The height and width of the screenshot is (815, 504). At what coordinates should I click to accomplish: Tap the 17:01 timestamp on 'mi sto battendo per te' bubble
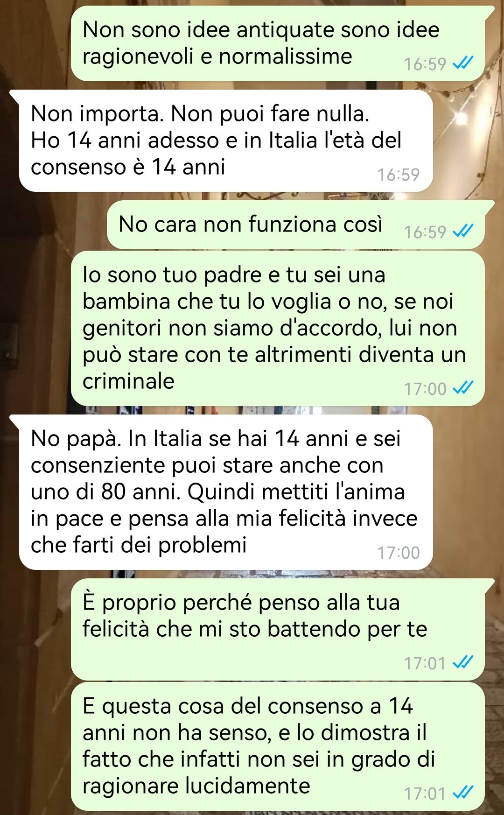click(425, 663)
